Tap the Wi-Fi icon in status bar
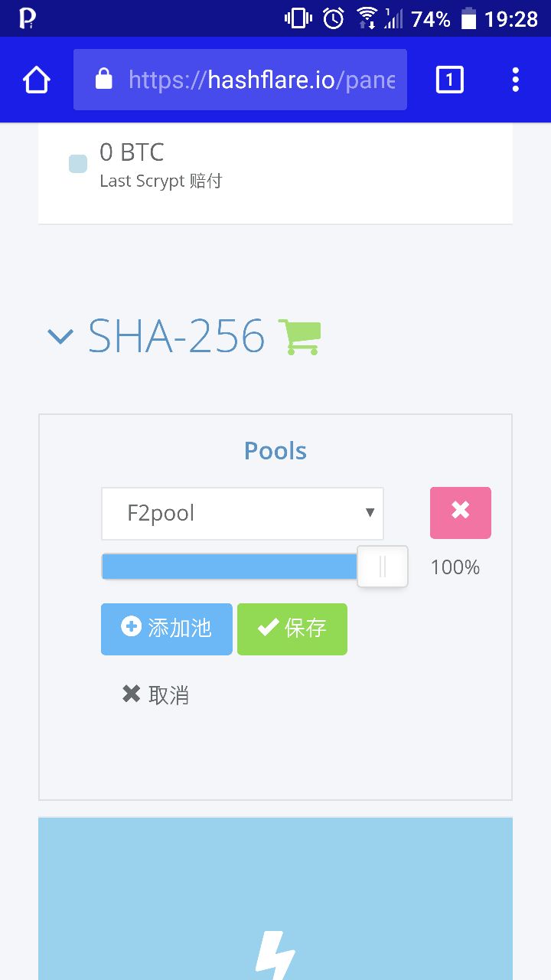The width and height of the screenshot is (551, 980). click(367, 18)
